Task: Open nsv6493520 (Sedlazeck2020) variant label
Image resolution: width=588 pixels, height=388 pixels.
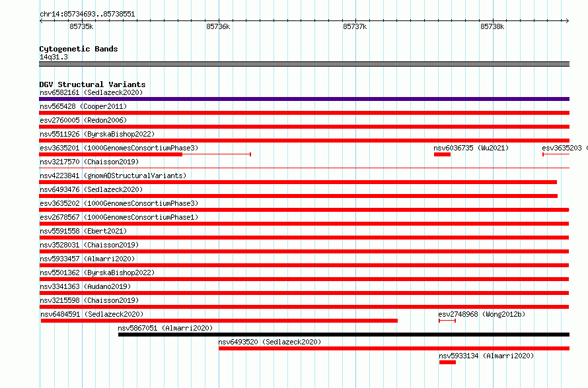Action: click(x=270, y=342)
